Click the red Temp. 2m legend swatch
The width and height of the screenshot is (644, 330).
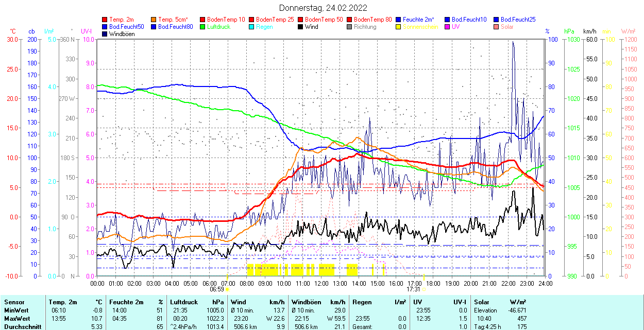coord(105,20)
